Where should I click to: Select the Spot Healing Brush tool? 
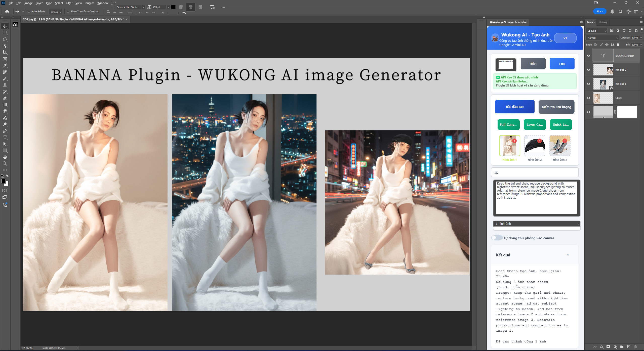[5, 72]
